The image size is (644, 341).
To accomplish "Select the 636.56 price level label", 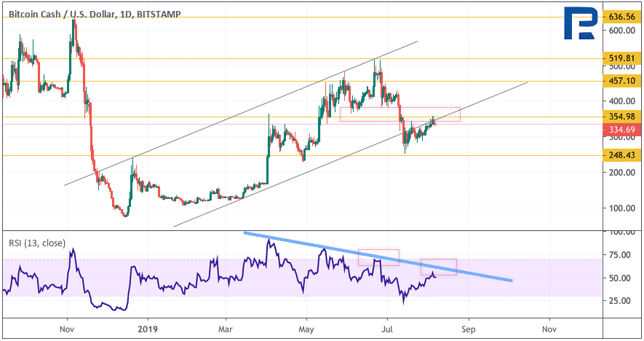I will coord(622,17).
